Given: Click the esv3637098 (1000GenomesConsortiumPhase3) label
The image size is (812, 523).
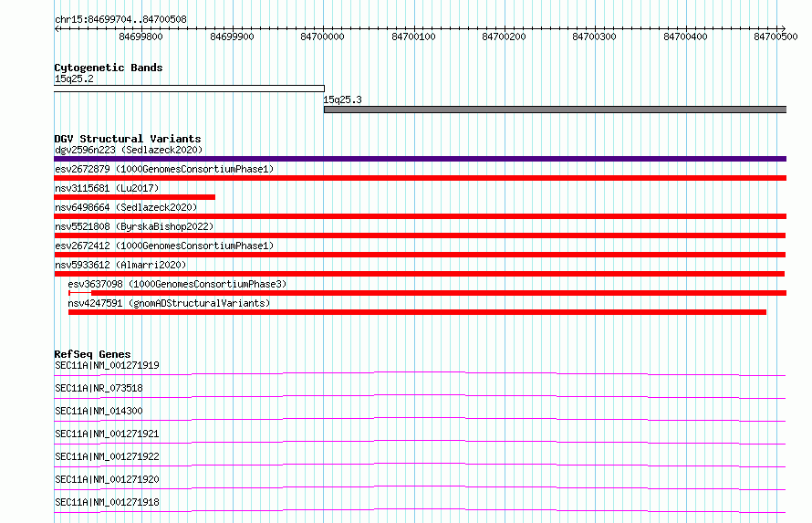Looking at the screenshot, I should 177,284.
